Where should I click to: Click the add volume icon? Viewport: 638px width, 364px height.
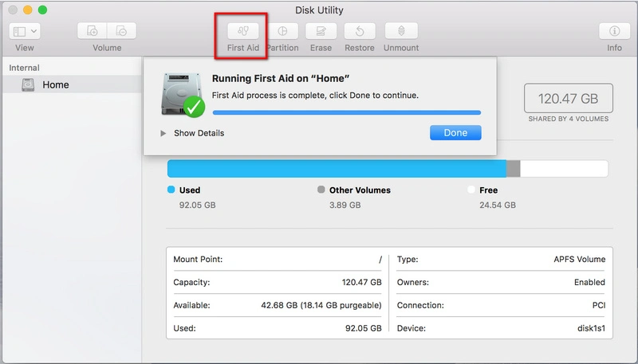93,31
